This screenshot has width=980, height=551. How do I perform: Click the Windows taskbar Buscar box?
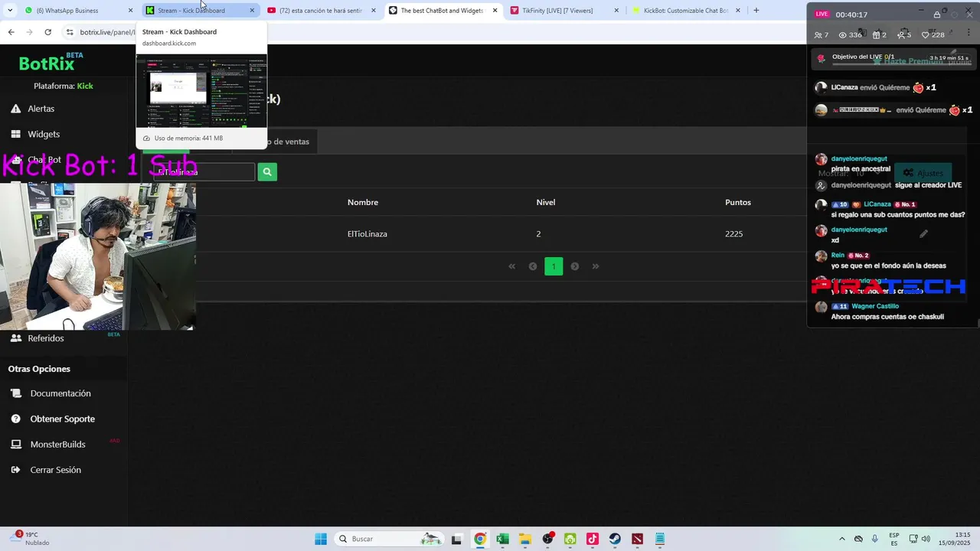(x=389, y=539)
